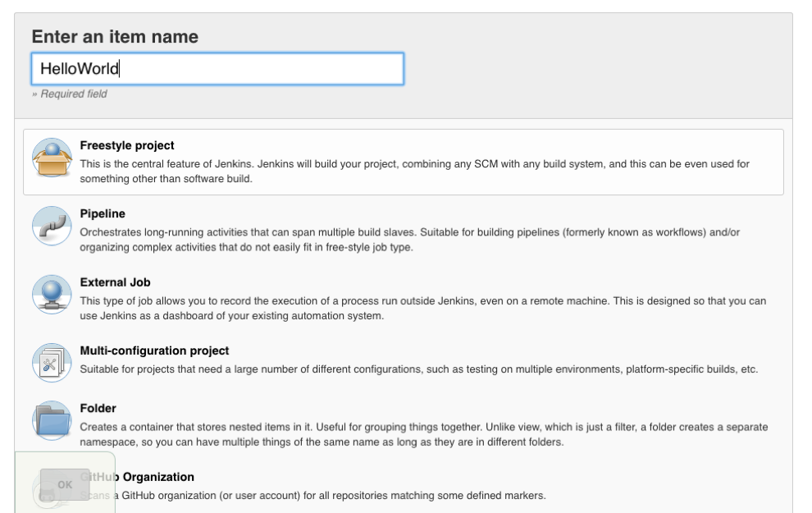The image size is (812, 513).
Task: Click the External Job description text
Action: (422, 309)
